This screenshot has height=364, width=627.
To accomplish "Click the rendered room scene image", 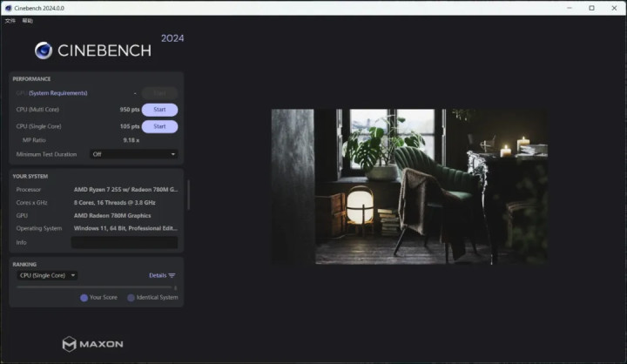I will tap(409, 186).
